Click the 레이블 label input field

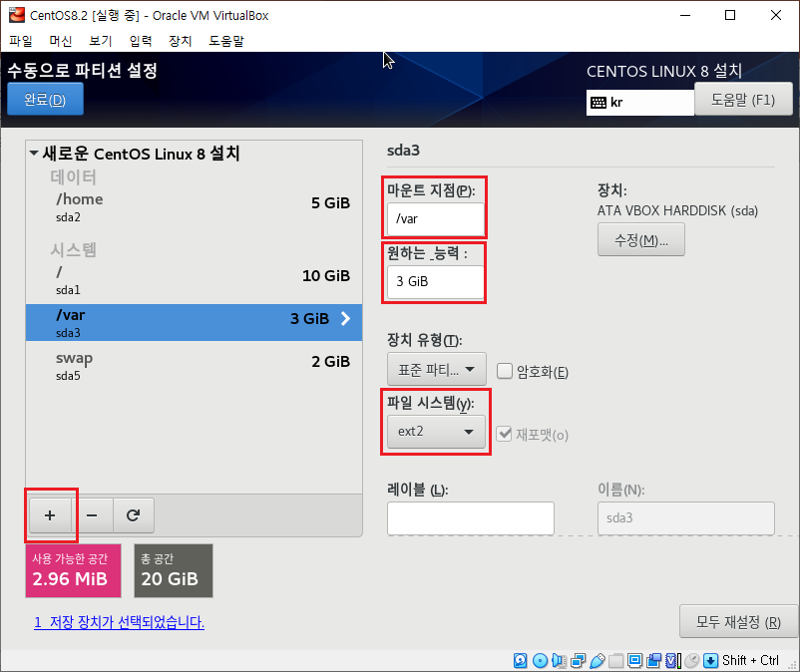pyautogui.click(x=471, y=518)
